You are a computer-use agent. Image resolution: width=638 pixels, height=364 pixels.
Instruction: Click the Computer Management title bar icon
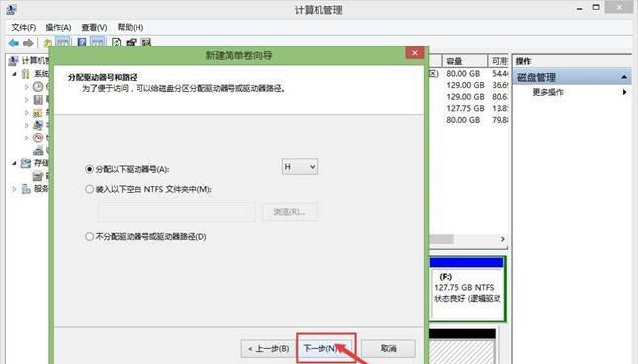tap(12, 9)
